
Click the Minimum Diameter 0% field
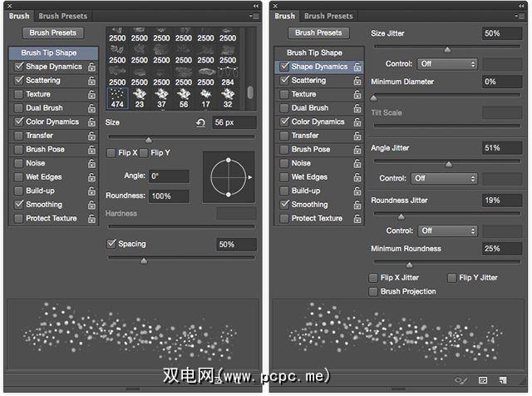click(502, 82)
